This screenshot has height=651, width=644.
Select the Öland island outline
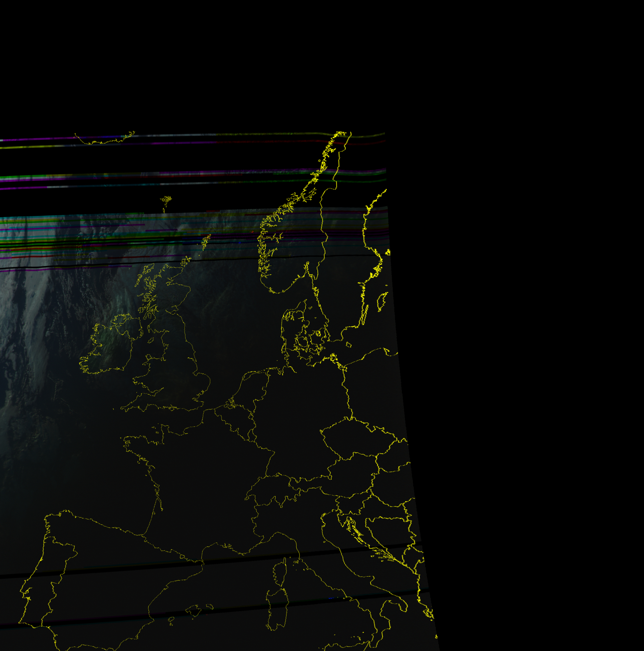pos(364,315)
